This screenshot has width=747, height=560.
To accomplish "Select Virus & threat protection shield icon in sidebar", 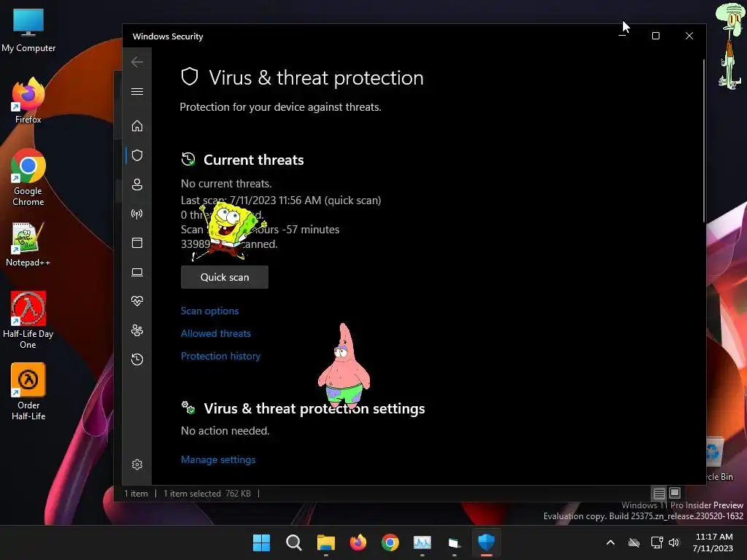I will tap(137, 155).
